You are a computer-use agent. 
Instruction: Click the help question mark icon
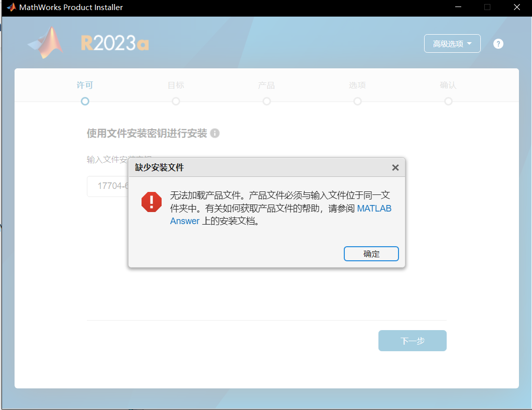click(x=498, y=44)
